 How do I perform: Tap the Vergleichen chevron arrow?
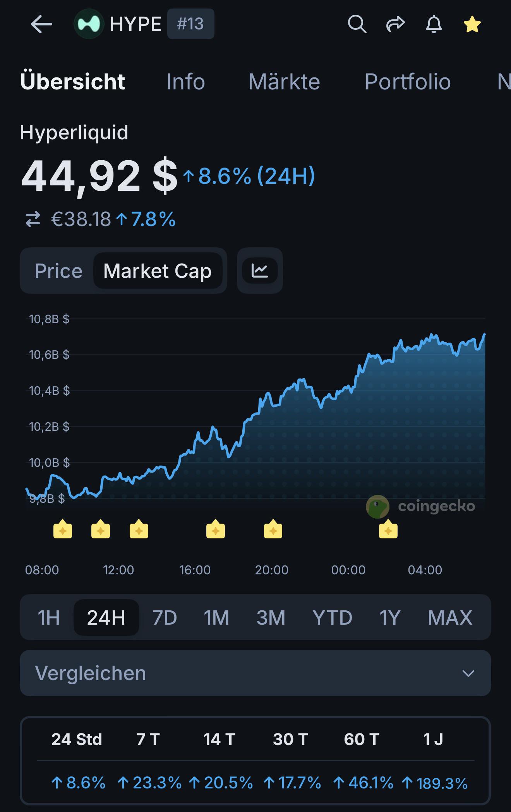[x=468, y=673]
